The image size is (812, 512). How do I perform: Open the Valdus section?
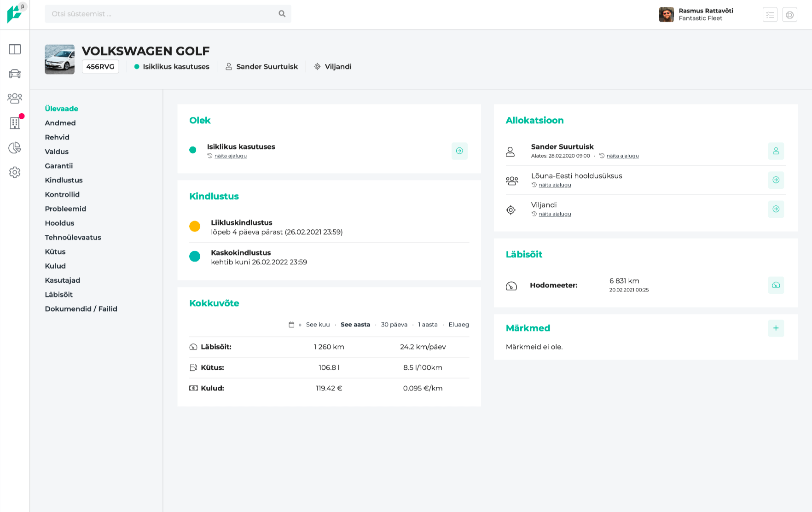click(57, 151)
